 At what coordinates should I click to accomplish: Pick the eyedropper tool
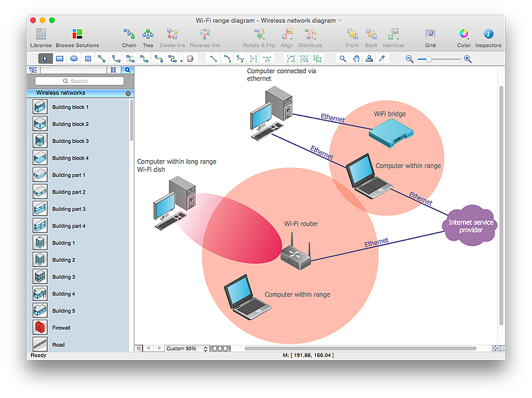pos(382,58)
